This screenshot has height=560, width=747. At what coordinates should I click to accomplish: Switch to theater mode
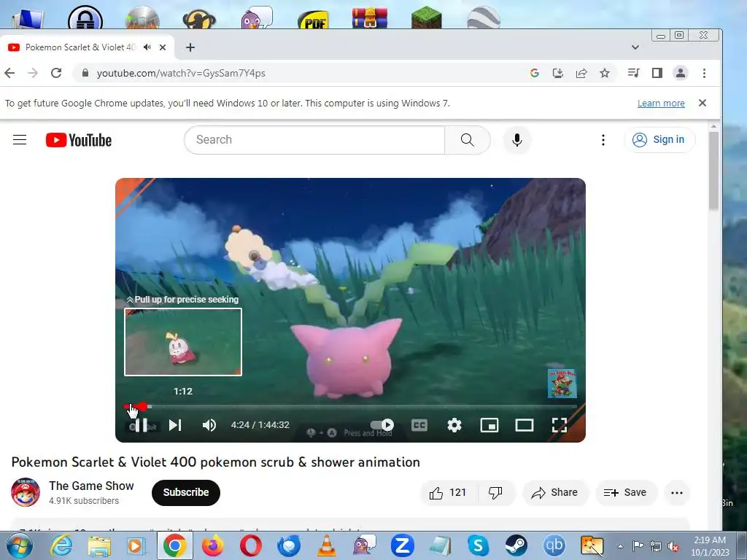pos(524,425)
